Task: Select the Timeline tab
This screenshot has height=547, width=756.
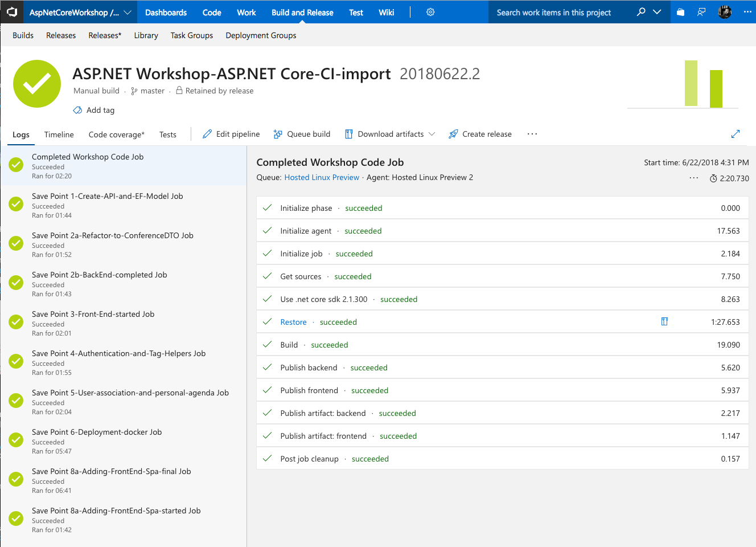Action: click(59, 134)
